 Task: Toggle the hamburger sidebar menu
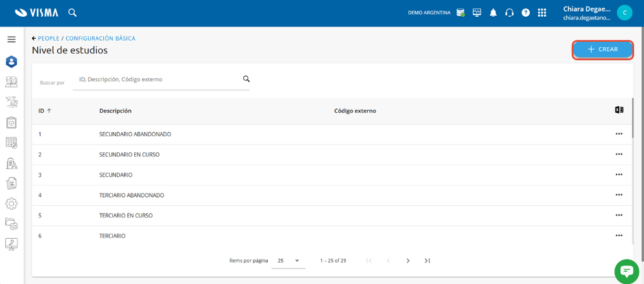point(12,39)
